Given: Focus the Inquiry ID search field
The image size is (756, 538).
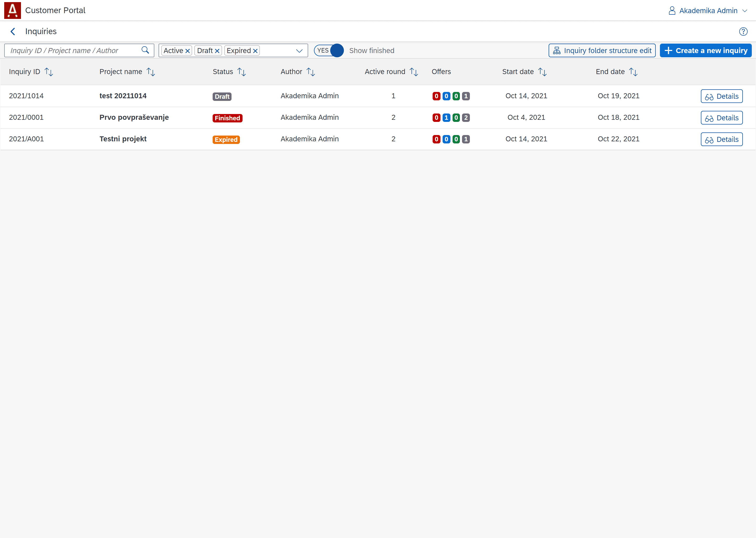Looking at the screenshot, I should (73, 50).
